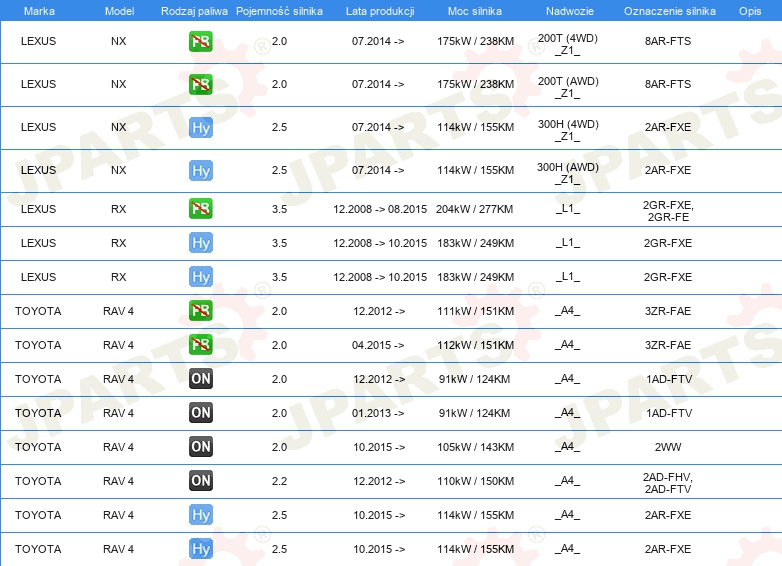Select the Moc silnika column header
The image size is (782, 566).
475,10
